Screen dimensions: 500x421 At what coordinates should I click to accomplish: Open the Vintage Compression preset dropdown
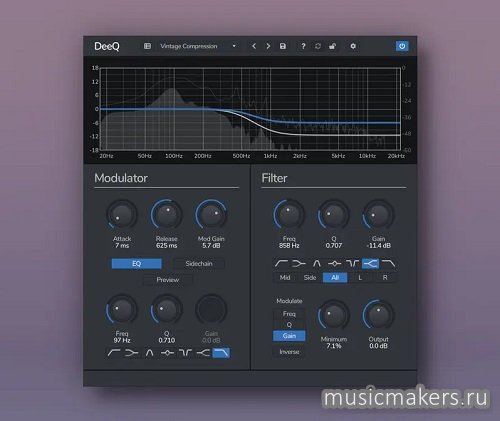point(198,46)
